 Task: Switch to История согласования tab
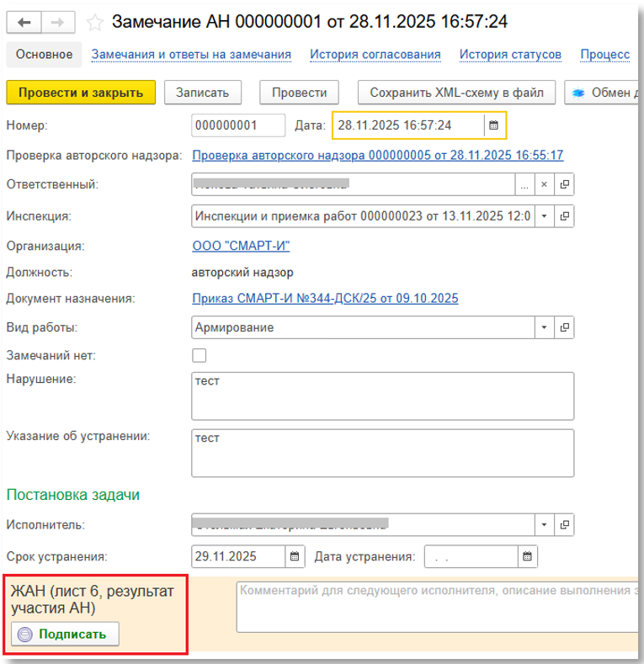[375, 55]
